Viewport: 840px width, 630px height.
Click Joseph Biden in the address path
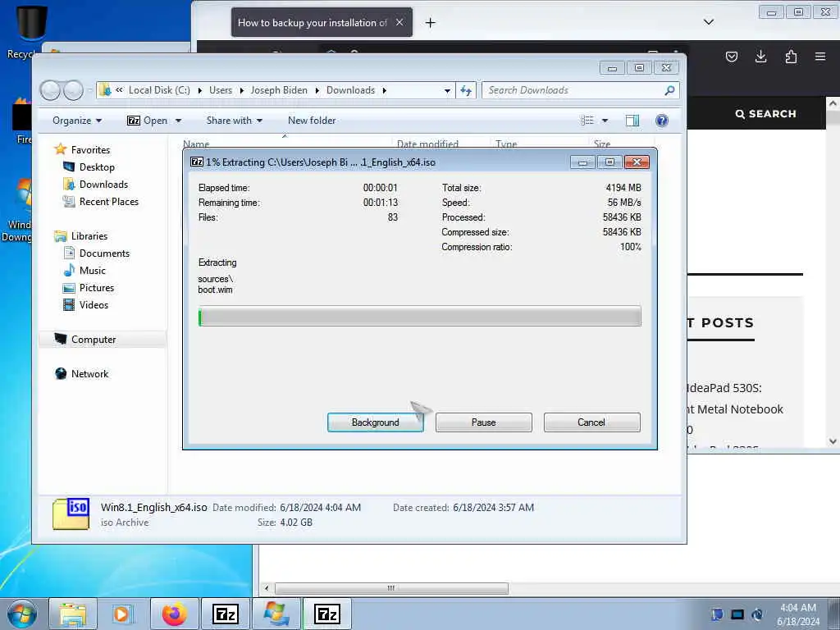(x=279, y=90)
